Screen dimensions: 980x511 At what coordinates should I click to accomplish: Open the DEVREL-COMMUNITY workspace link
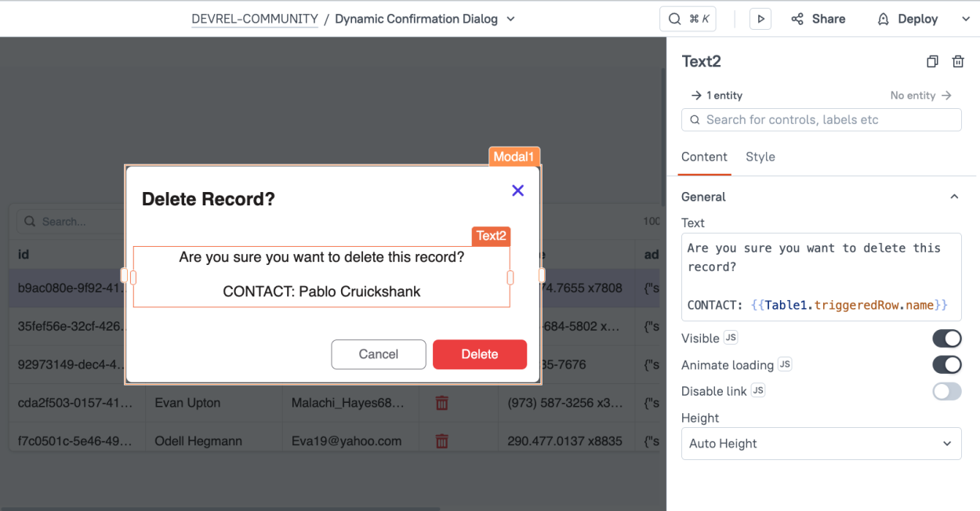pyautogui.click(x=254, y=18)
